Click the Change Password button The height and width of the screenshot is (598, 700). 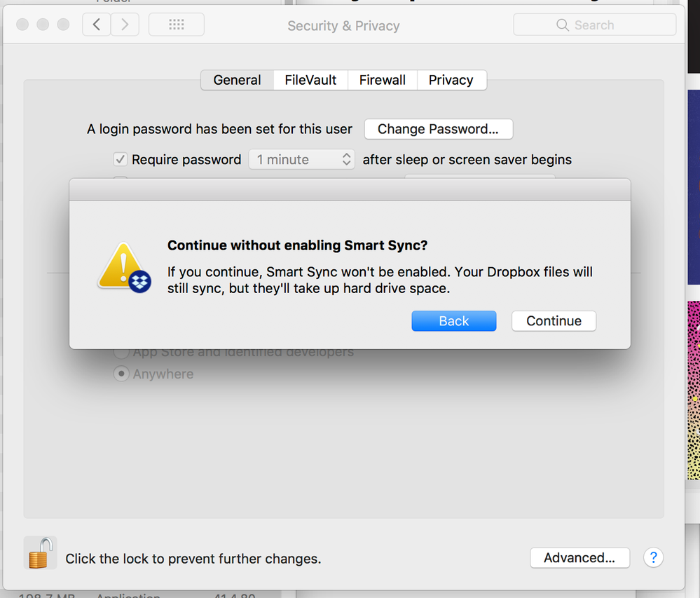[x=438, y=129]
